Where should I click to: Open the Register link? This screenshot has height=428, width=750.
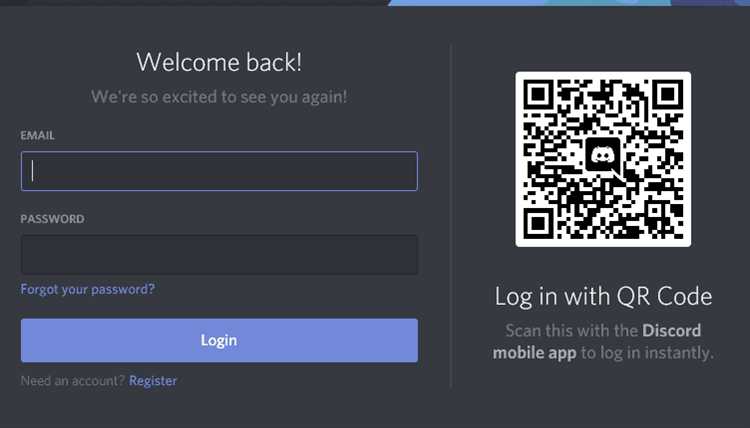click(x=153, y=381)
